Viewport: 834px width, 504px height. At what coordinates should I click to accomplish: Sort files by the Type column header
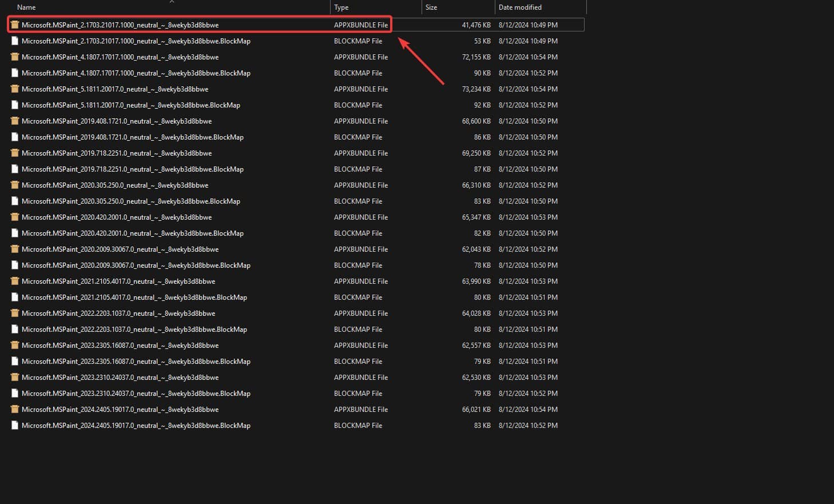[x=341, y=7]
